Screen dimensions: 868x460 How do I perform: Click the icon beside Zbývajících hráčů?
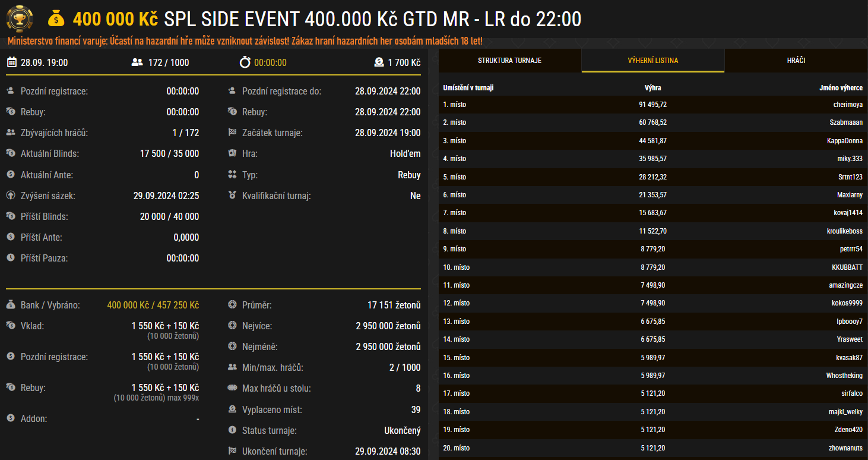pos(11,133)
